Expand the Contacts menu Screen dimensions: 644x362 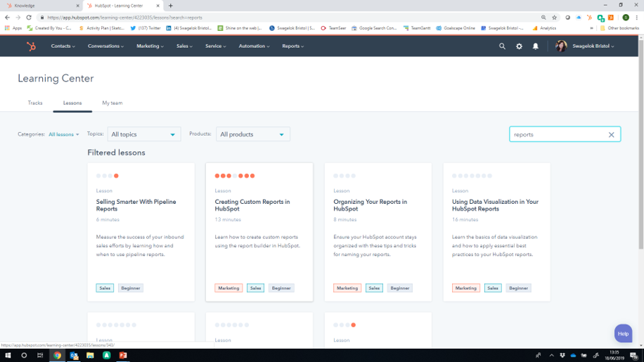point(63,46)
